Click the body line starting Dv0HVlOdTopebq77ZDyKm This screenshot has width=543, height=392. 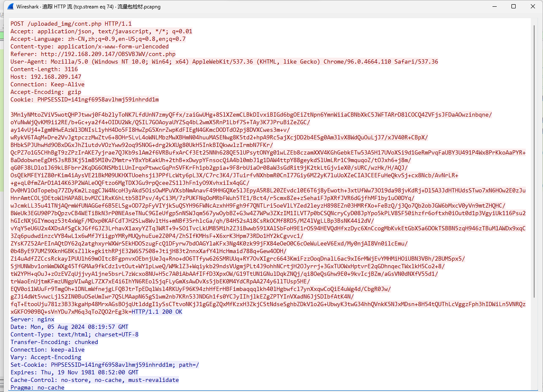tap(268, 190)
